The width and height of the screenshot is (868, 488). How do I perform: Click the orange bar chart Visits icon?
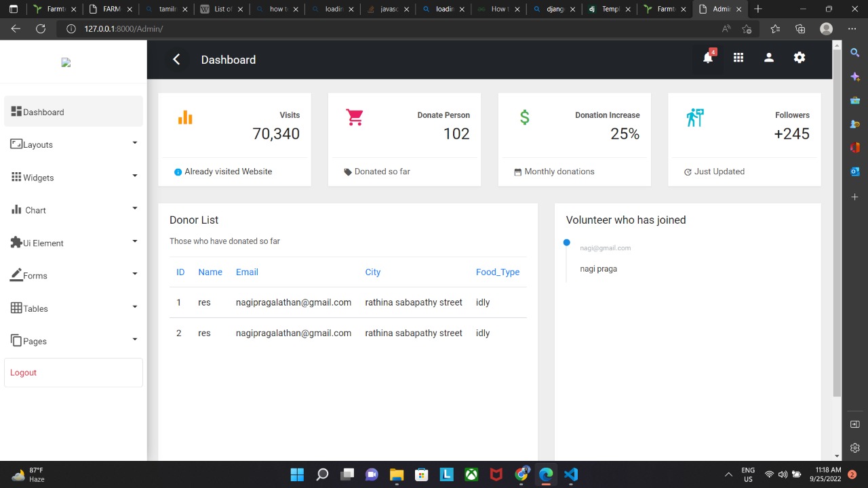point(185,117)
